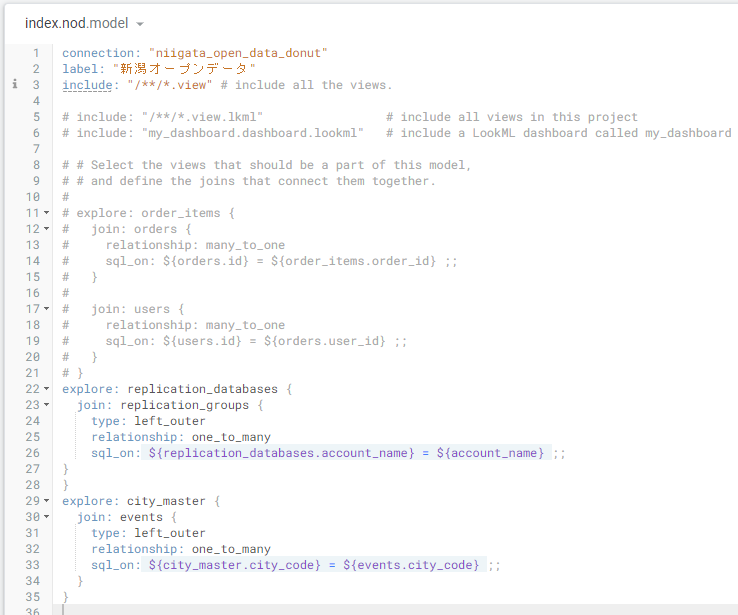The width and height of the screenshot is (738, 615).
Task: Fold the city_master explore at line 29
Action: pos(47,501)
